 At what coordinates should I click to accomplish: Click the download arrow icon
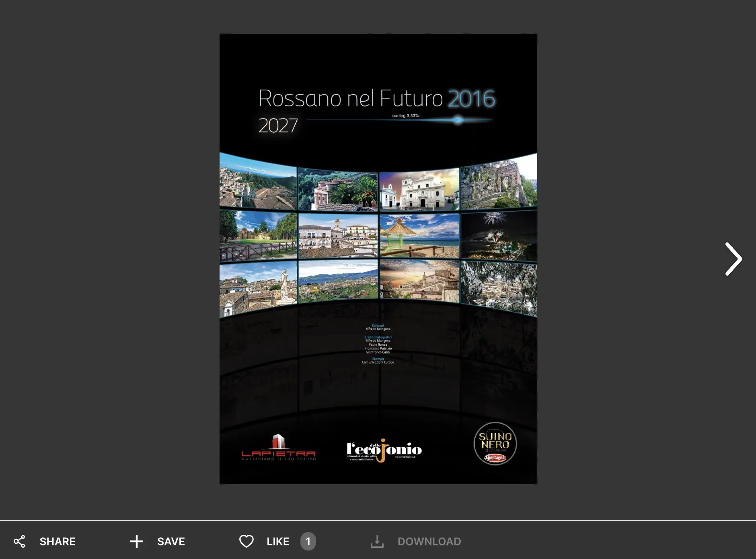pos(377,541)
